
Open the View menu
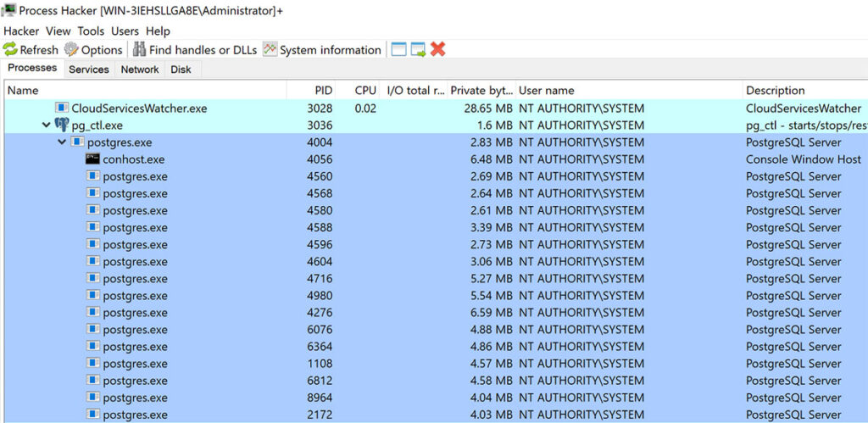point(58,31)
